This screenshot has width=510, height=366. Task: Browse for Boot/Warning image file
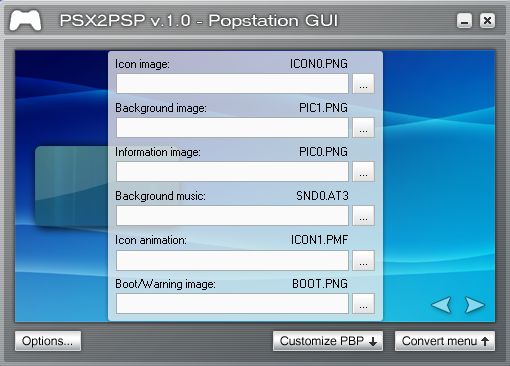[x=363, y=304]
